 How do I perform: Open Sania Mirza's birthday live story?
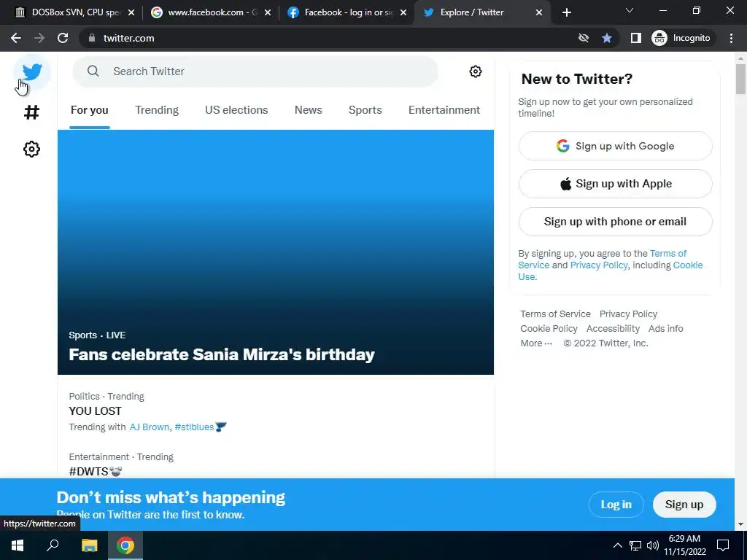click(275, 252)
